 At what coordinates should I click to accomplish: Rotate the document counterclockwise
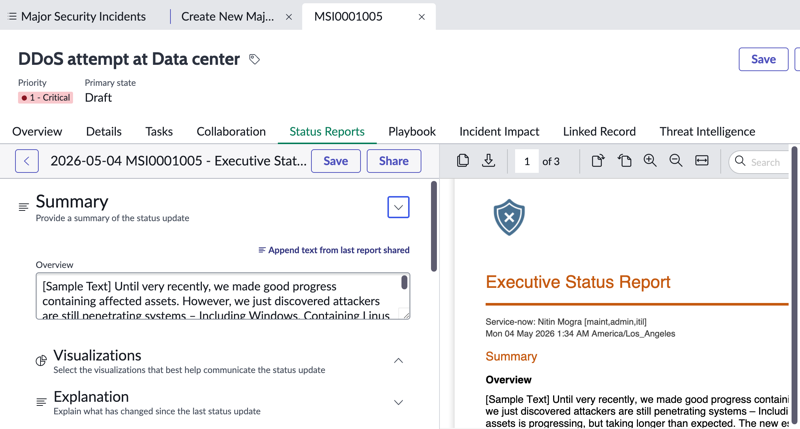click(x=624, y=161)
